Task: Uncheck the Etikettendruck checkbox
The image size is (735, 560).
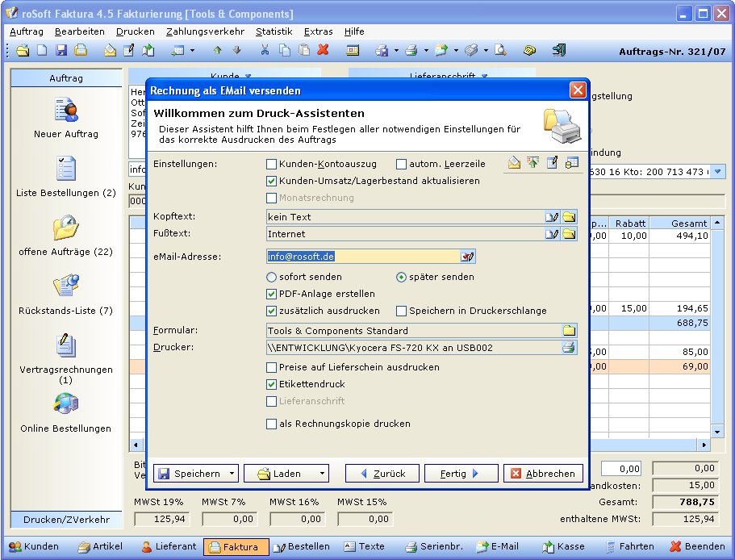Action: click(272, 384)
